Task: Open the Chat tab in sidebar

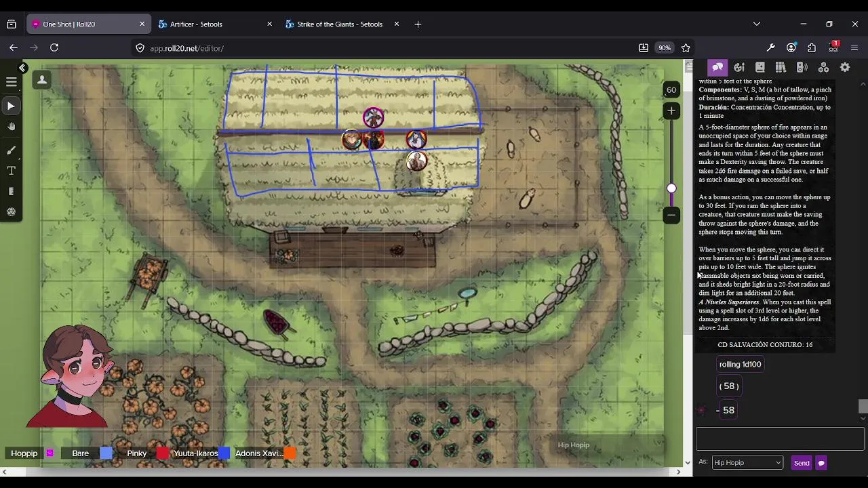Action: tap(717, 67)
